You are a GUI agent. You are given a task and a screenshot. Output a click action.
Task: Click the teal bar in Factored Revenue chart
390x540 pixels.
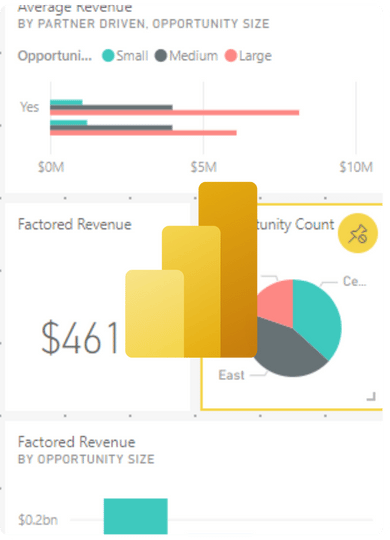pos(136,516)
